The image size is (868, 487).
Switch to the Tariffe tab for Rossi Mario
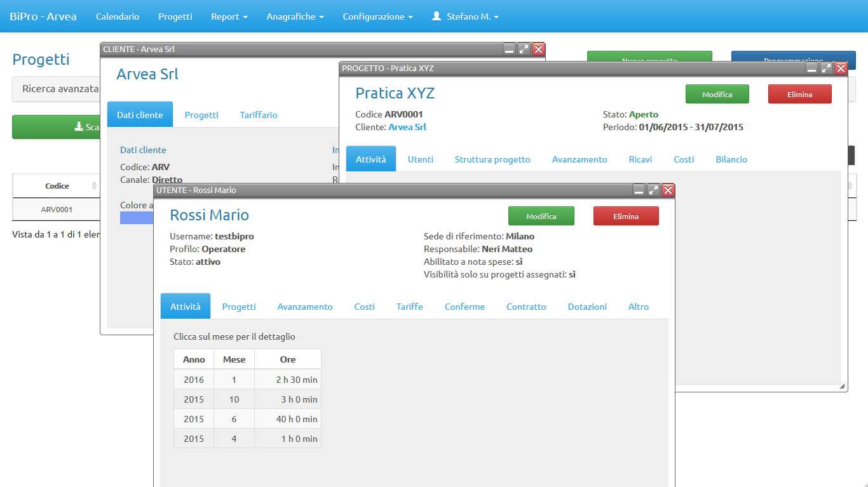[x=409, y=307]
